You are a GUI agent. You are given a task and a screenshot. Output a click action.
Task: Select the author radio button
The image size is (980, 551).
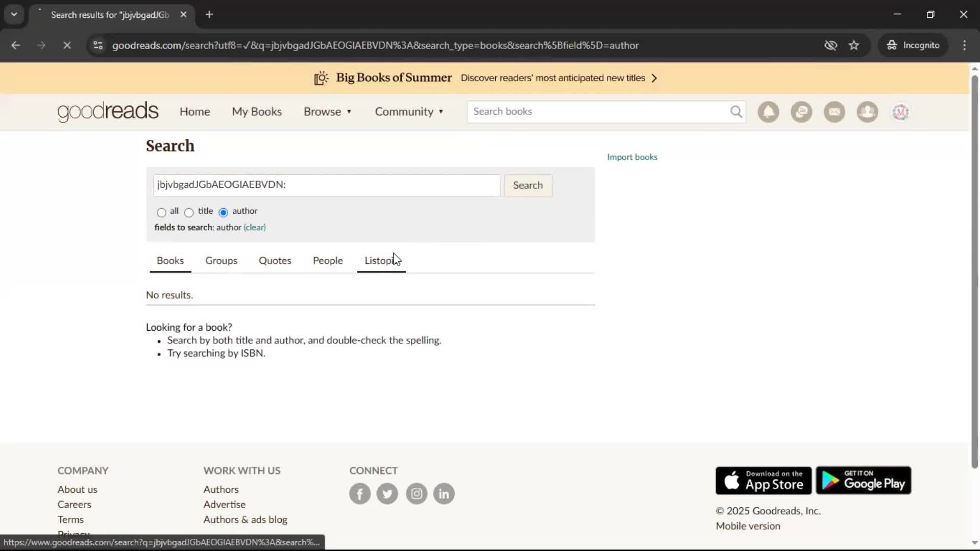[x=223, y=212]
